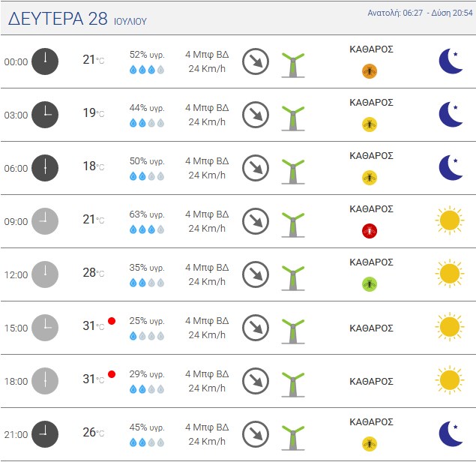Viewport: 476px width, 462px height.
Task: Click the sun icon in the 15:00 row
Action: point(450,327)
